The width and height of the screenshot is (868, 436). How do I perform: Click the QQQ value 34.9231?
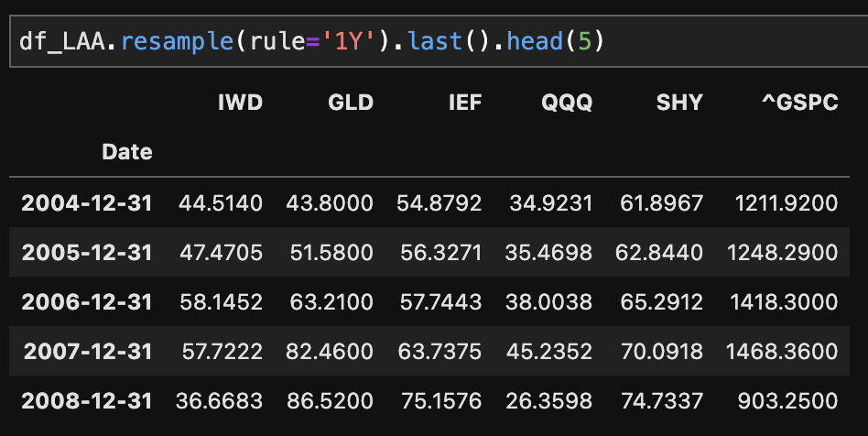[x=551, y=203]
